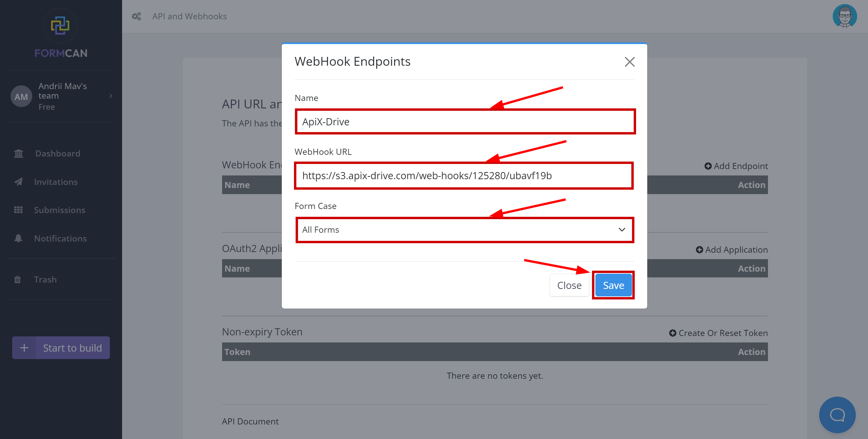Expand Andrii Mav's team chevron
Screen dimensions: 868x439
click(x=111, y=96)
